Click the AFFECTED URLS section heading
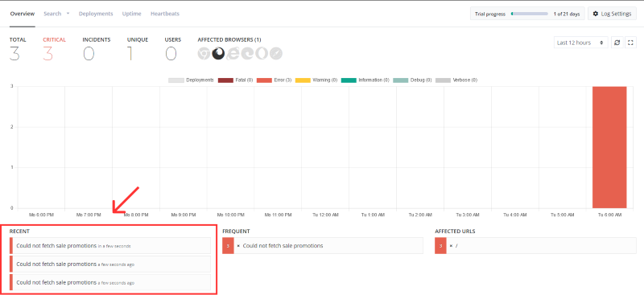644x295 pixels. point(455,231)
